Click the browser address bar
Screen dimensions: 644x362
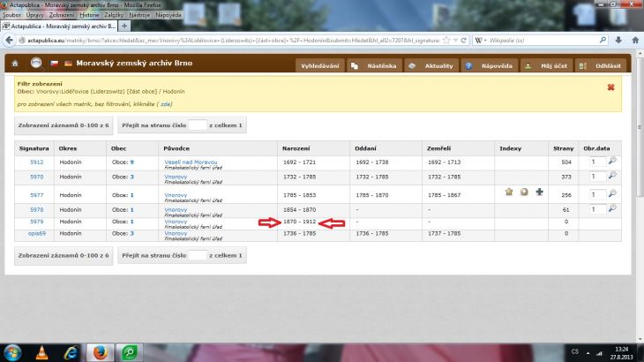234,41
